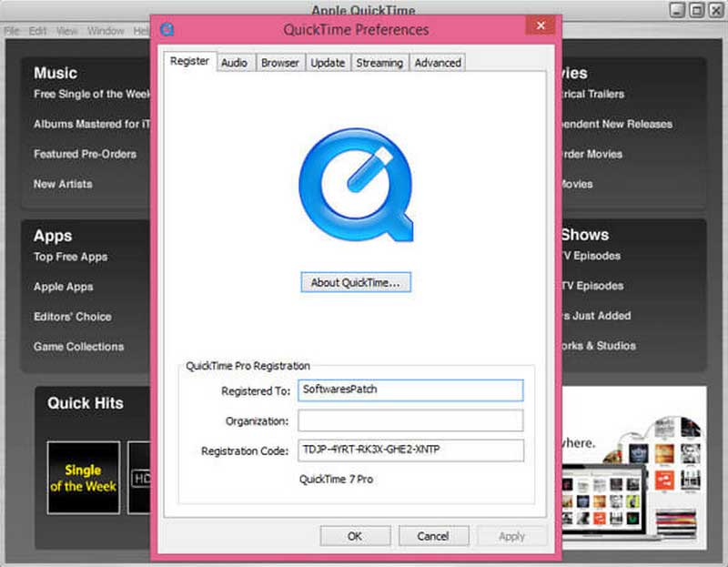
Task: Open the Browser tab
Action: click(x=280, y=63)
